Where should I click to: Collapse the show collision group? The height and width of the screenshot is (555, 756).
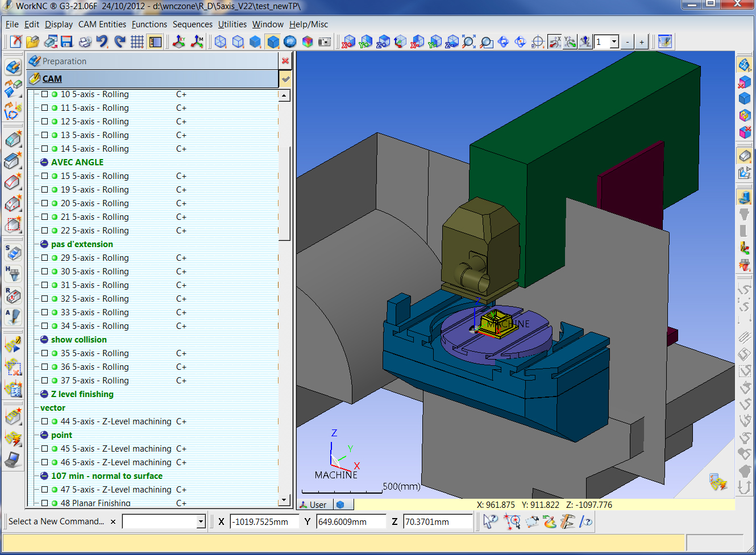tap(44, 340)
